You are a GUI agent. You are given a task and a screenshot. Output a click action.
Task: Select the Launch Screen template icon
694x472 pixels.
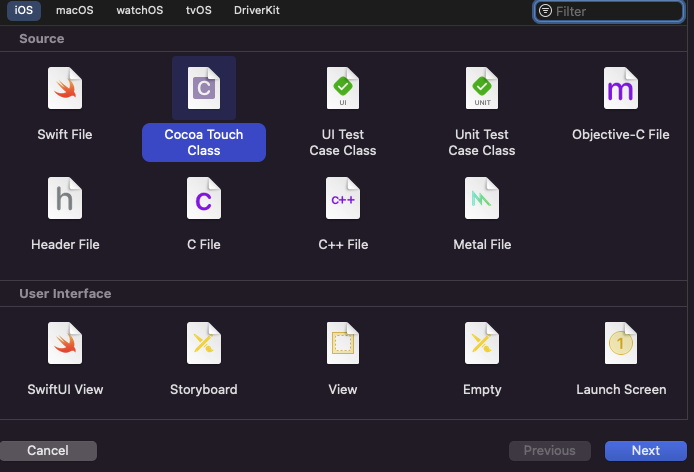[621, 343]
